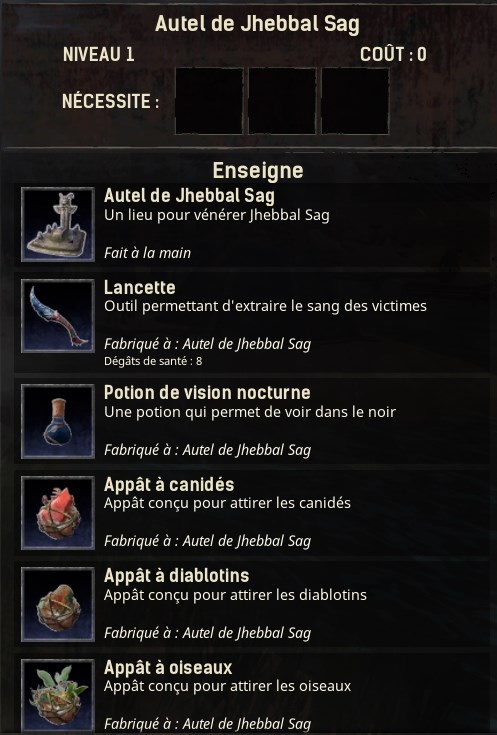This screenshot has height=735, width=497.
Task: Click the Appât à diablotins bait icon
Action: point(58,605)
